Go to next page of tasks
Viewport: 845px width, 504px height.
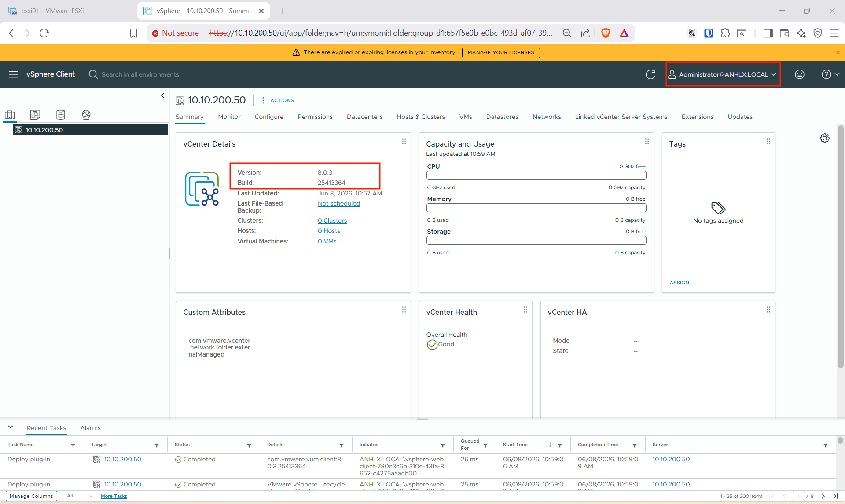(823, 496)
